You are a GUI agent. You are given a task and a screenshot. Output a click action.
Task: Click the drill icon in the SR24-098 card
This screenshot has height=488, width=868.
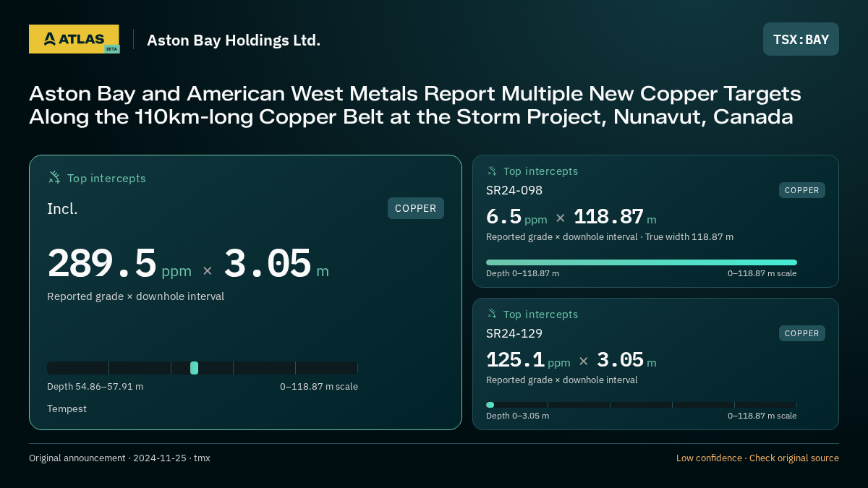[492, 171]
